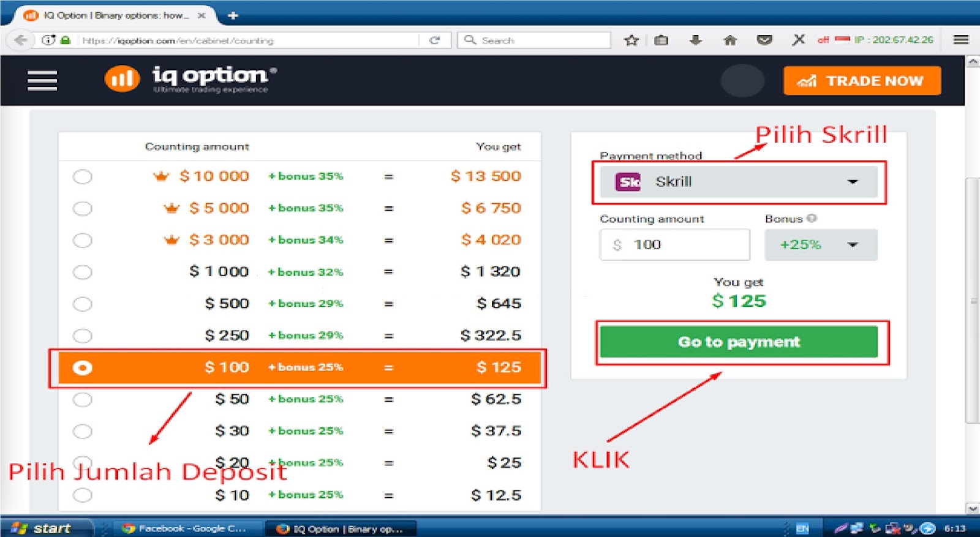Click the page vertical scrollbar thumb
980x537 pixels.
coord(972,300)
